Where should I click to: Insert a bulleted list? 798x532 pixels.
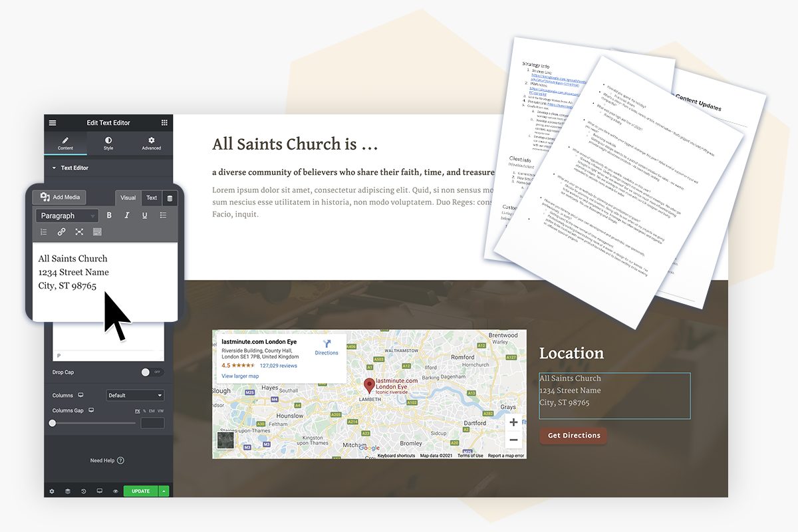[163, 215]
